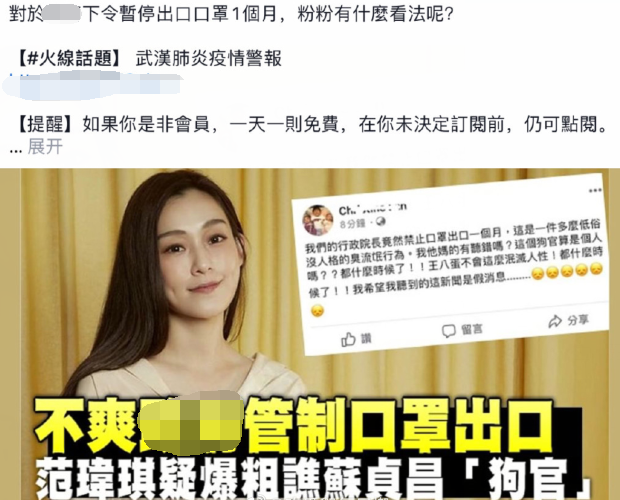Click the yellow headline 管制口罩出口
620x500 pixels.
coord(401,426)
